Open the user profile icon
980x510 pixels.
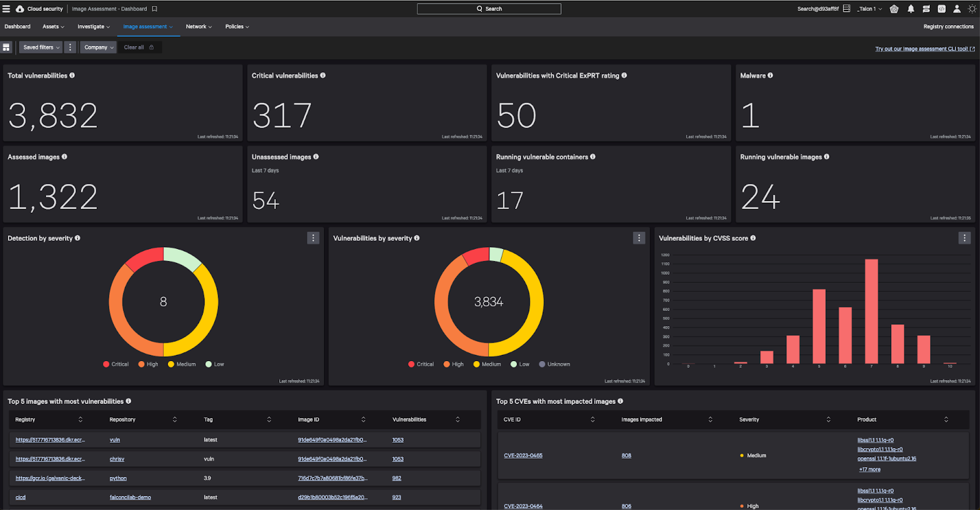pos(957,9)
